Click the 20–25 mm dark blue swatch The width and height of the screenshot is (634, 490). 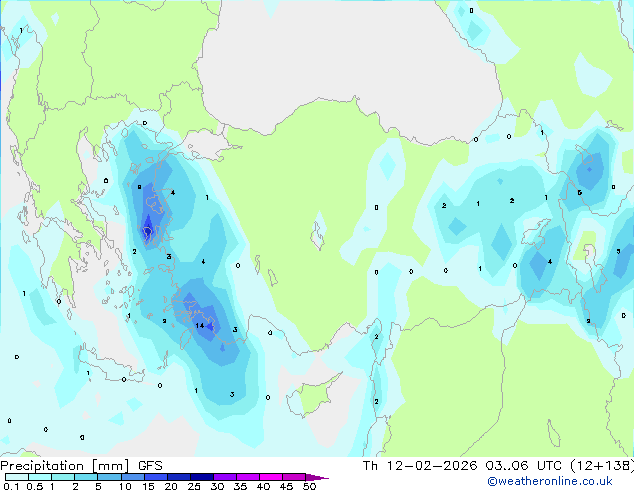coord(179,477)
